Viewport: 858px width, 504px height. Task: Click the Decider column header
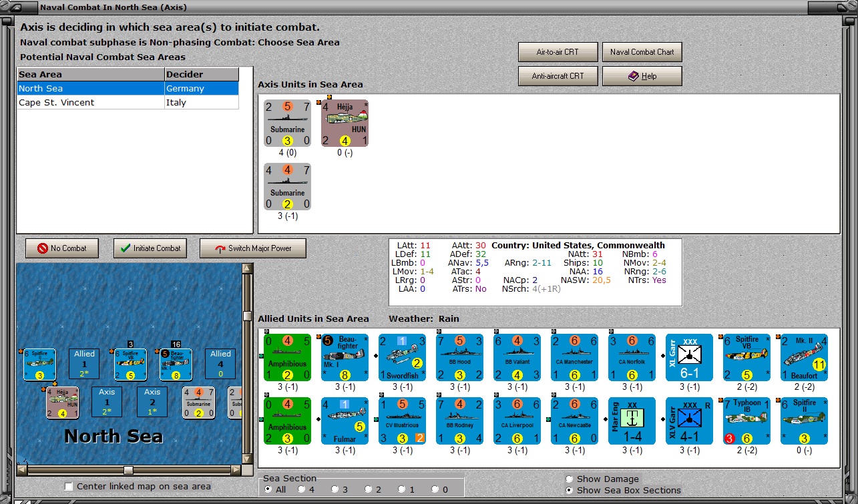pos(202,75)
